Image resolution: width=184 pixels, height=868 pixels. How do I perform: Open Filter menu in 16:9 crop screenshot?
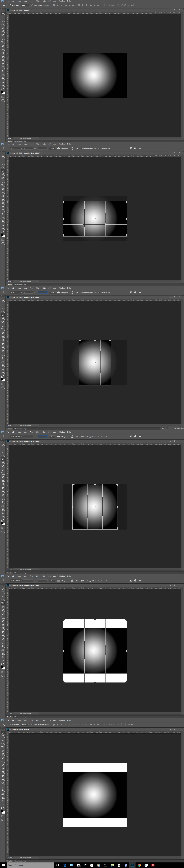tap(44, 144)
